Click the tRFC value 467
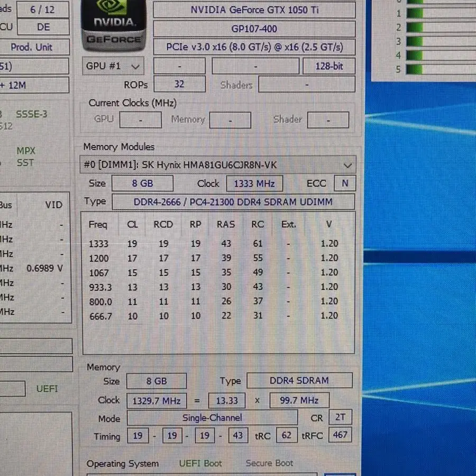This screenshot has width=476, height=476. tap(340, 435)
